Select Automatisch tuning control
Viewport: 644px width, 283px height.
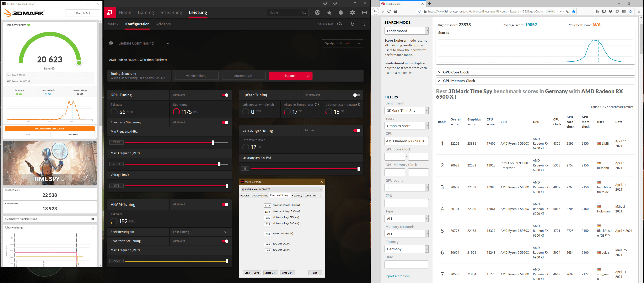243,76
